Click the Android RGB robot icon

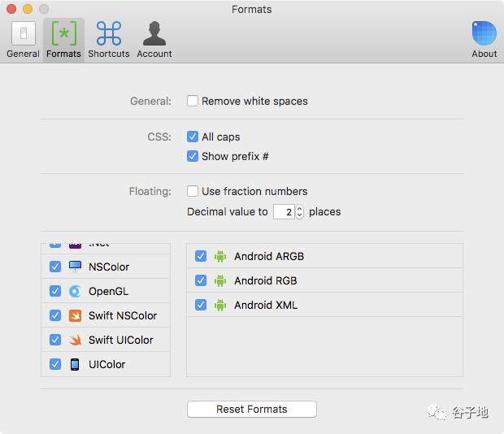coord(220,280)
